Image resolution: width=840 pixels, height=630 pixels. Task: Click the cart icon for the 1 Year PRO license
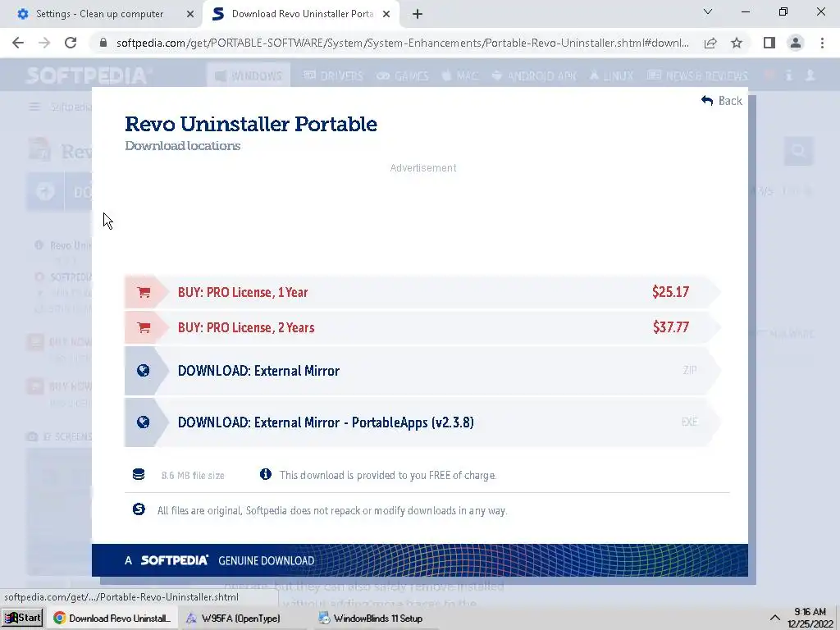coord(144,293)
